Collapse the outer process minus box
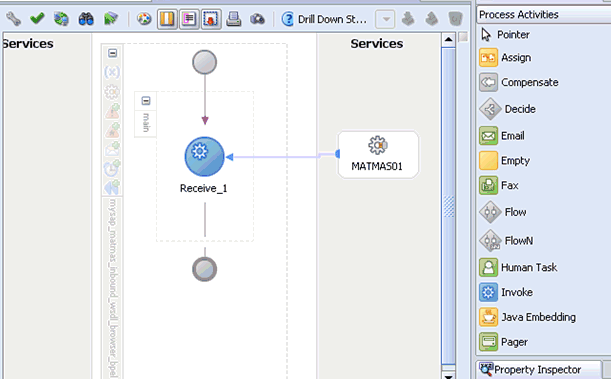The image size is (611, 379). tap(113, 53)
